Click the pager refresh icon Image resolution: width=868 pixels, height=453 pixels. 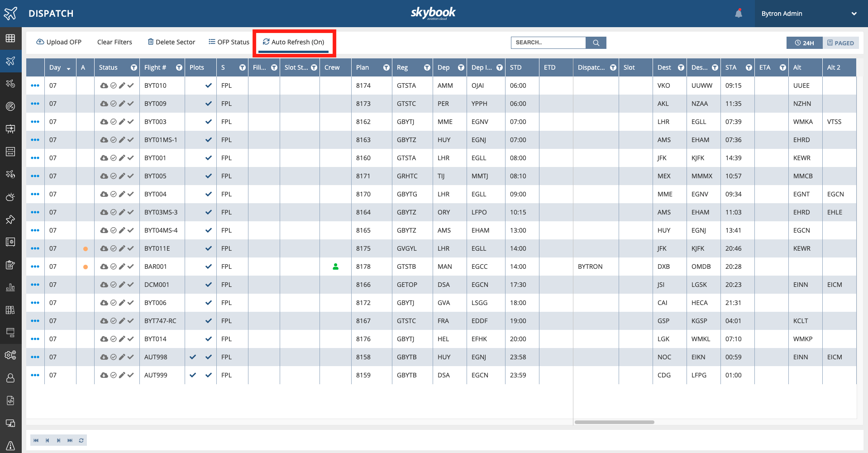tap(81, 440)
